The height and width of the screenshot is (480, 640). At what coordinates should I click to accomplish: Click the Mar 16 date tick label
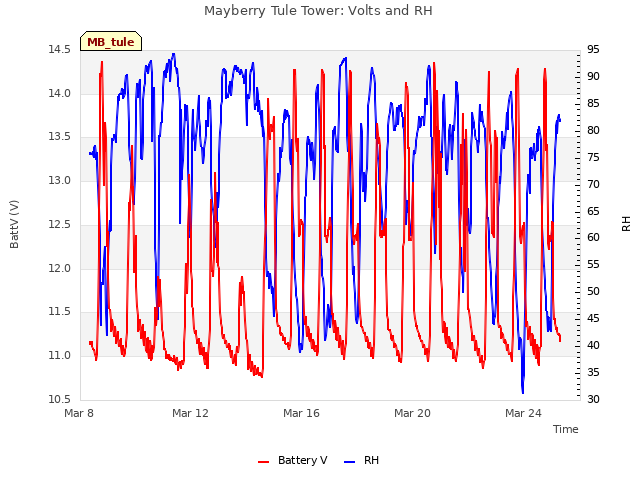click(x=301, y=413)
